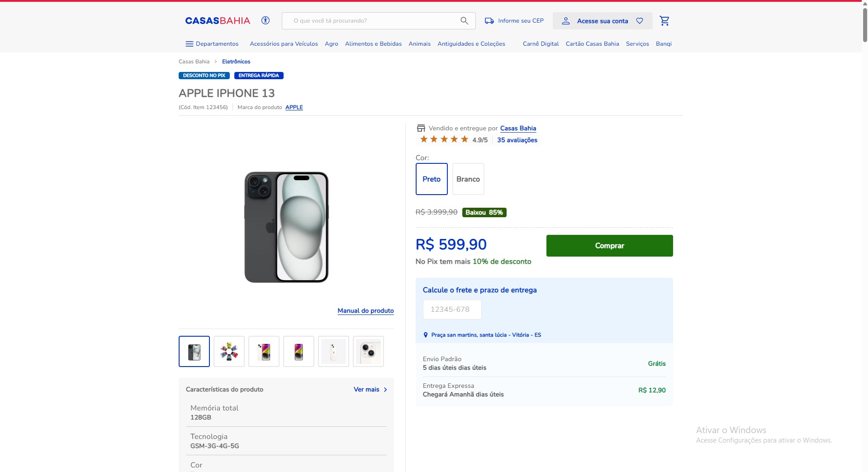Click the store icon next to seller
The width and height of the screenshot is (868, 472).
(x=421, y=129)
